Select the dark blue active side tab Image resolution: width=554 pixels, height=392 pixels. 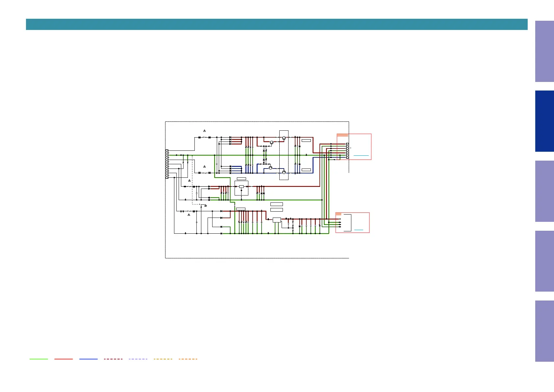click(x=544, y=121)
